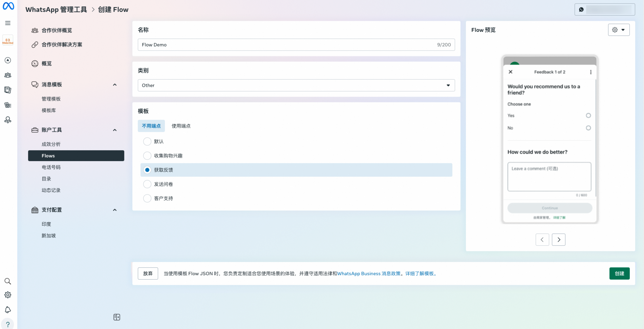Go to the previous preview screen arrow

(542, 240)
